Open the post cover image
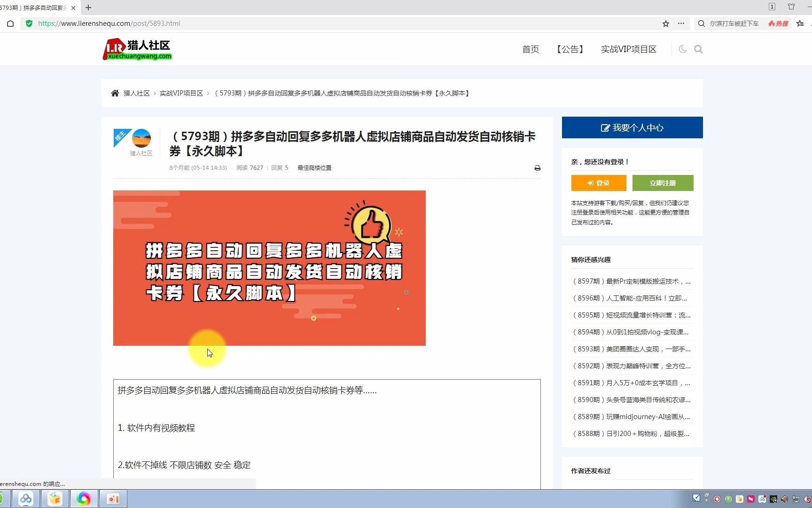Viewport: 812px width, 508px height. pos(269,268)
